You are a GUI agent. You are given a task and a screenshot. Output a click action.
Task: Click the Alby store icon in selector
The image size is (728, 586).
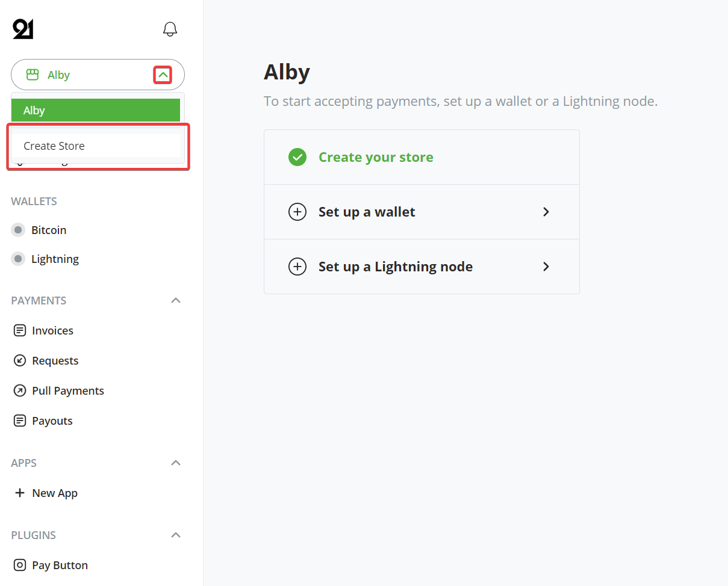click(x=33, y=75)
